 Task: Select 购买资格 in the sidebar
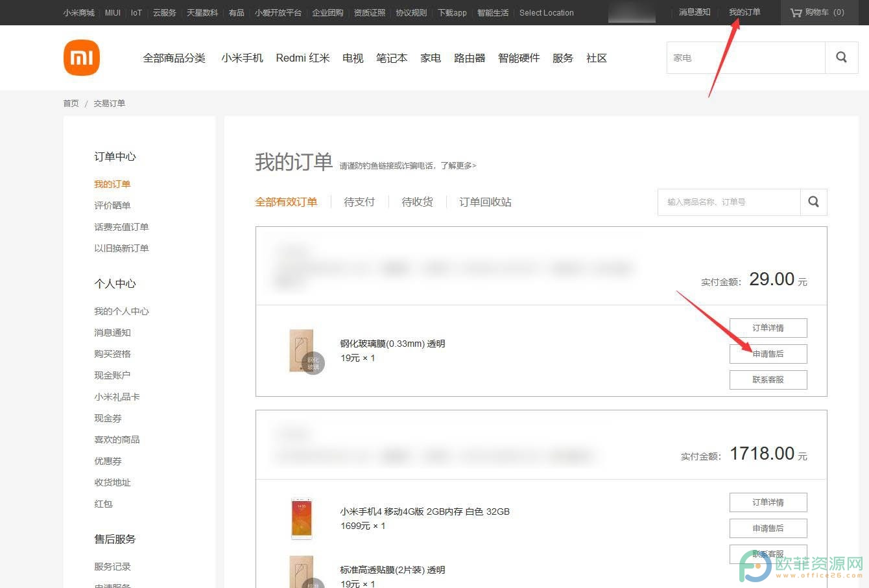[x=112, y=354]
